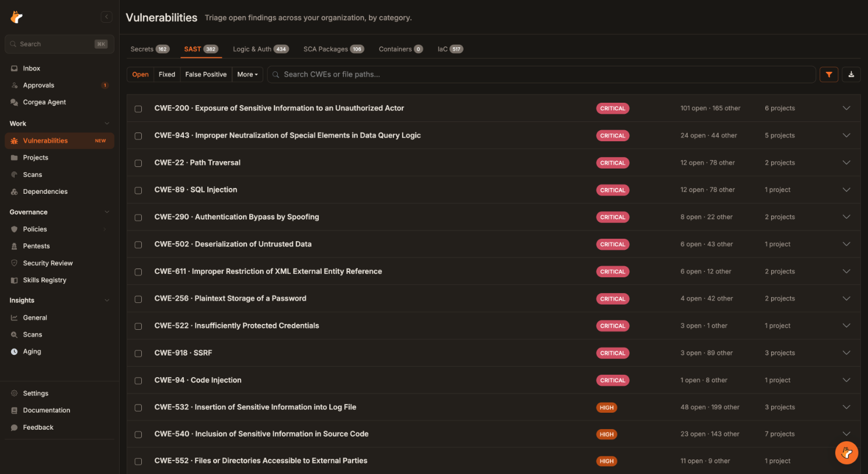
Task: Collapse the sidebar with the chevron button
Action: coord(106,17)
